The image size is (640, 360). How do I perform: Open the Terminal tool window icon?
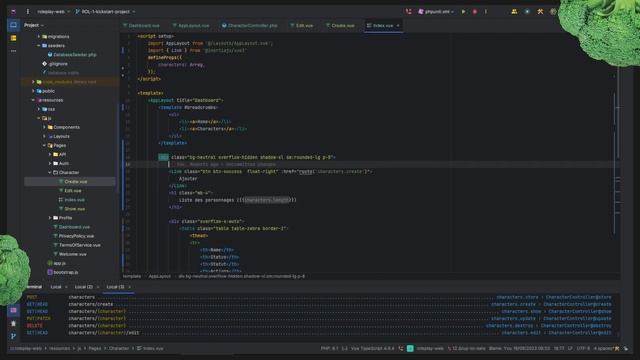[x=13, y=310]
